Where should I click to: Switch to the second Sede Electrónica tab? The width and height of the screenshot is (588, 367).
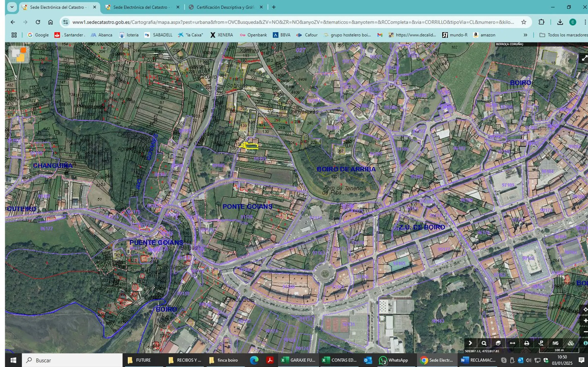coord(140,7)
